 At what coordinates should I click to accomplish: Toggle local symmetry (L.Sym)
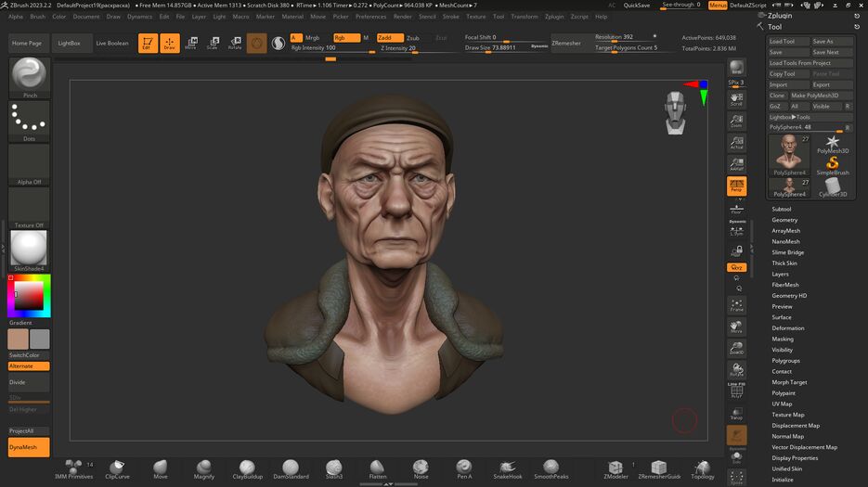736,231
